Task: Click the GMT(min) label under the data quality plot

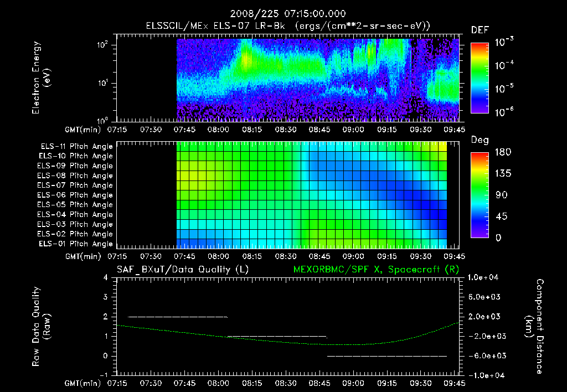Action: [83, 383]
